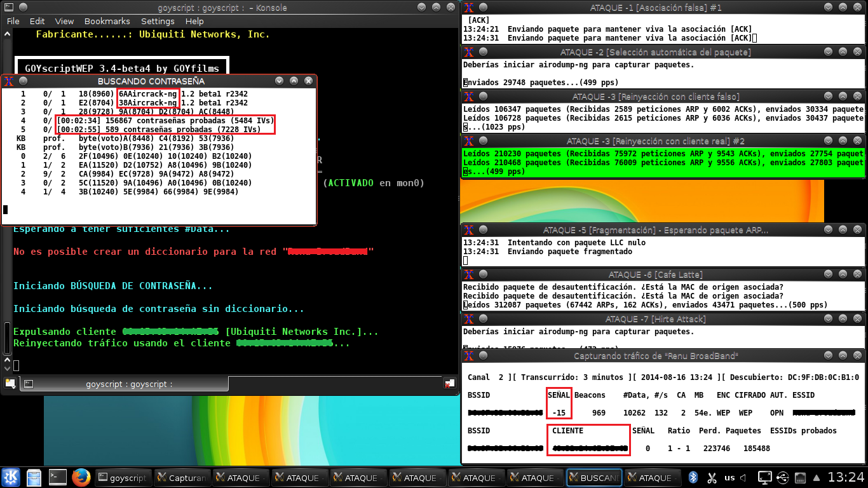Open the clipboard scissors tray icon

(712, 477)
